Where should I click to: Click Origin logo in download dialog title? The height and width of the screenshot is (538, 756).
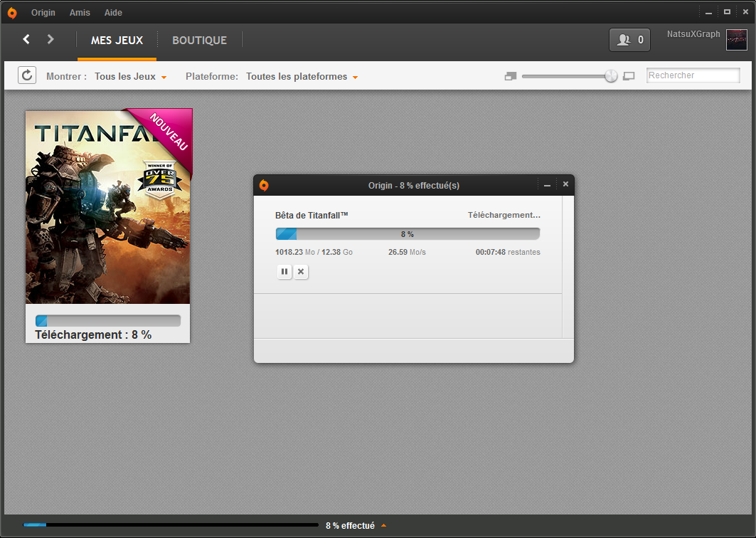(x=264, y=185)
